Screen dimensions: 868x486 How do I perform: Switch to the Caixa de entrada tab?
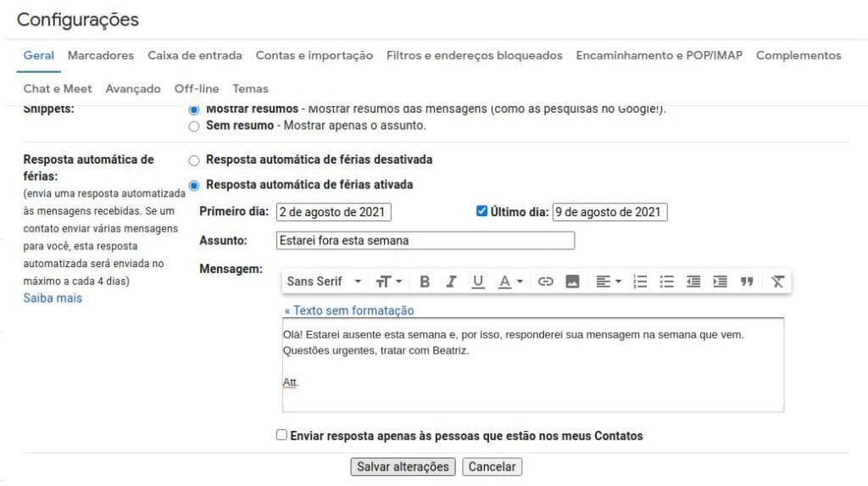point(195,55)
